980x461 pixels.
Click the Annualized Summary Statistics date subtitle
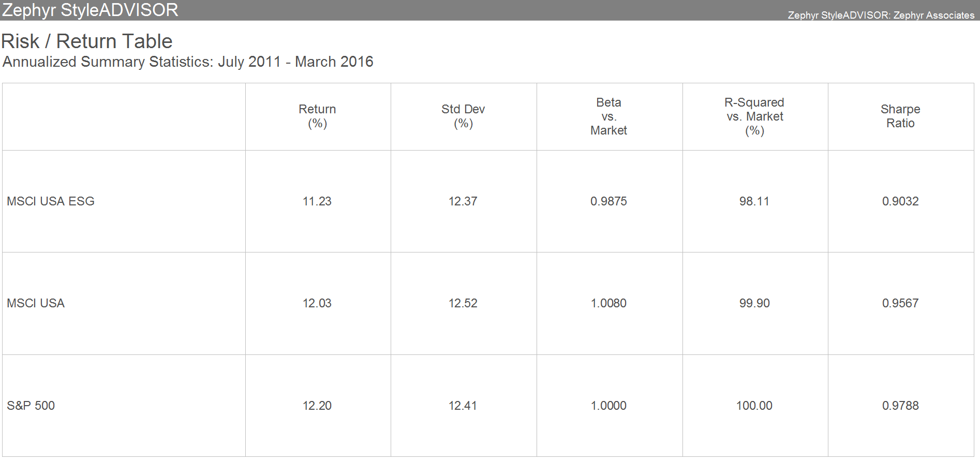(188, 62)
